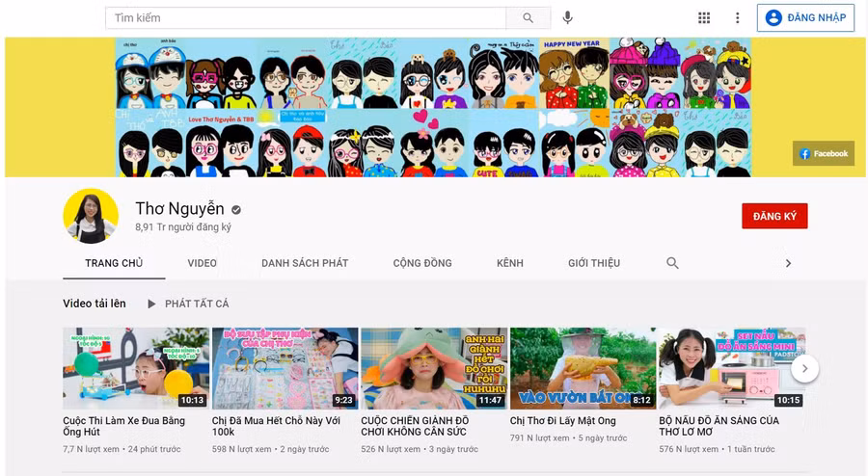The image size is (868, 476).
Task: Select the Trang chủ tab
Action: click(114, 263)
